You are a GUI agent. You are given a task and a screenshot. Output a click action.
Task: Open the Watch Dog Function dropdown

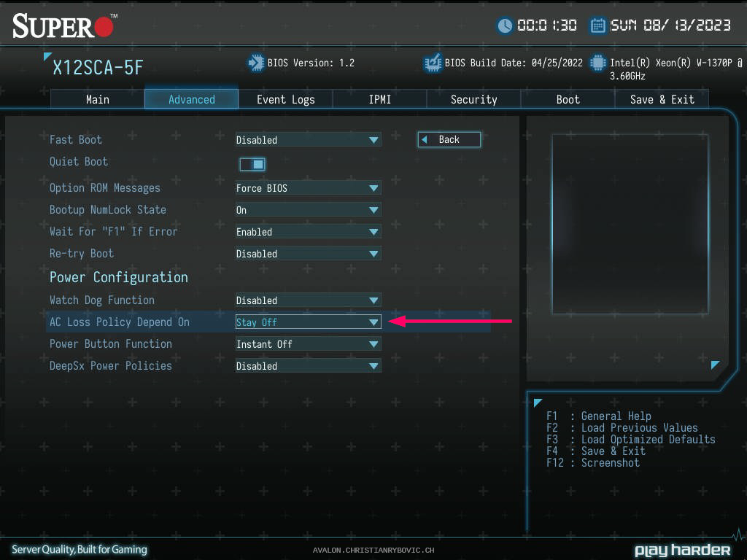(x=308, y=300)
